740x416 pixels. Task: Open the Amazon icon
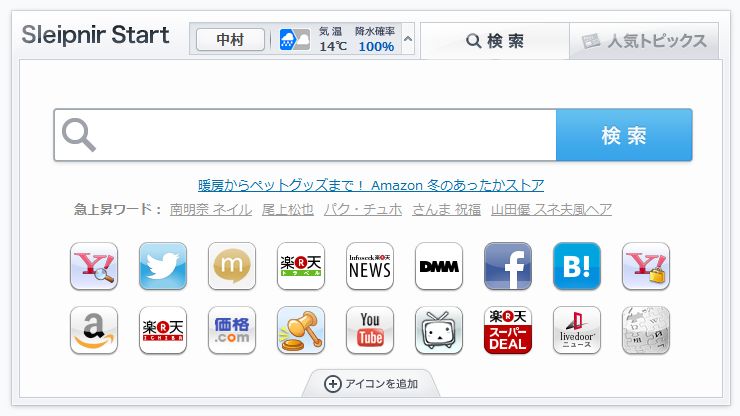(94, 330)
